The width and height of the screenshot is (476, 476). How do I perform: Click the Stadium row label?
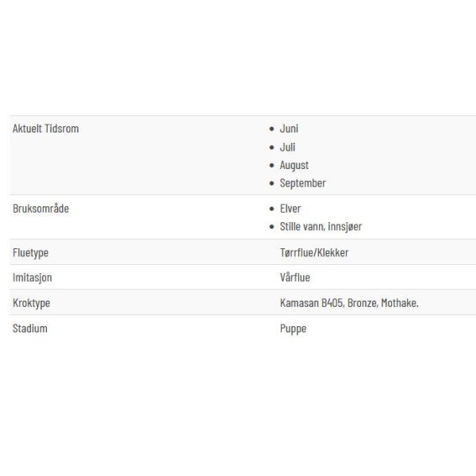click(30, 328)
